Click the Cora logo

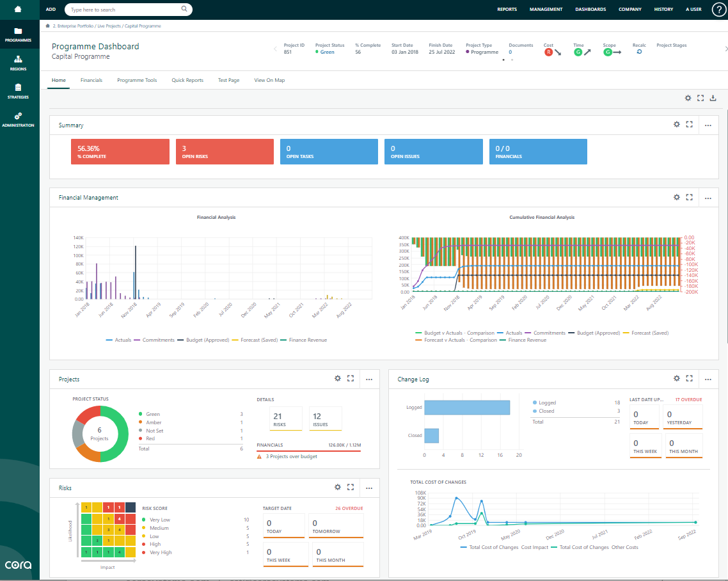point(18,565)
